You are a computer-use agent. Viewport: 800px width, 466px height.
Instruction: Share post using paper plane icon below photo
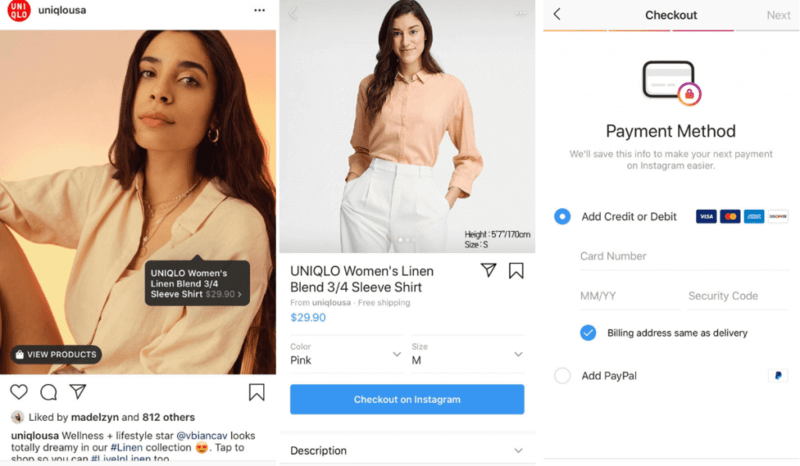pos(78,391)
